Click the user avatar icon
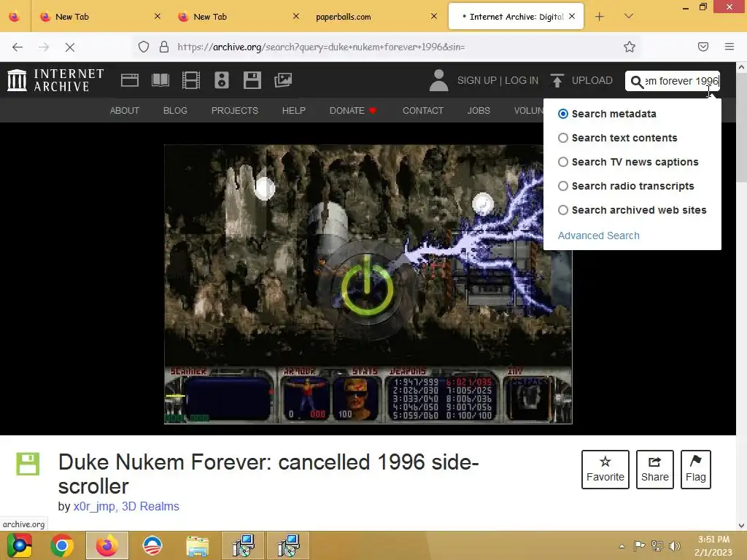The width and height of the screenshot is (747, 560). pos(438,80)
